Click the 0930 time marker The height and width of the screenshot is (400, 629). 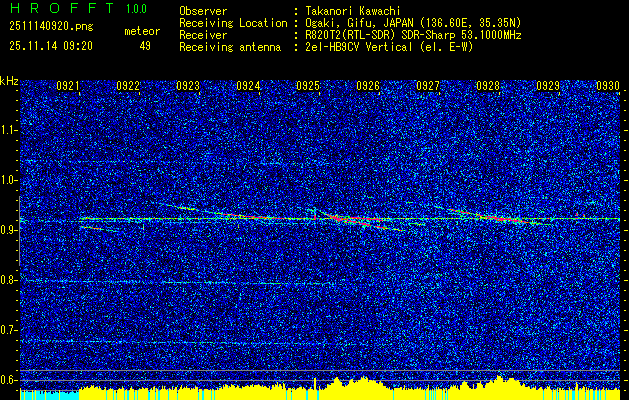click(x=608, y=85)
